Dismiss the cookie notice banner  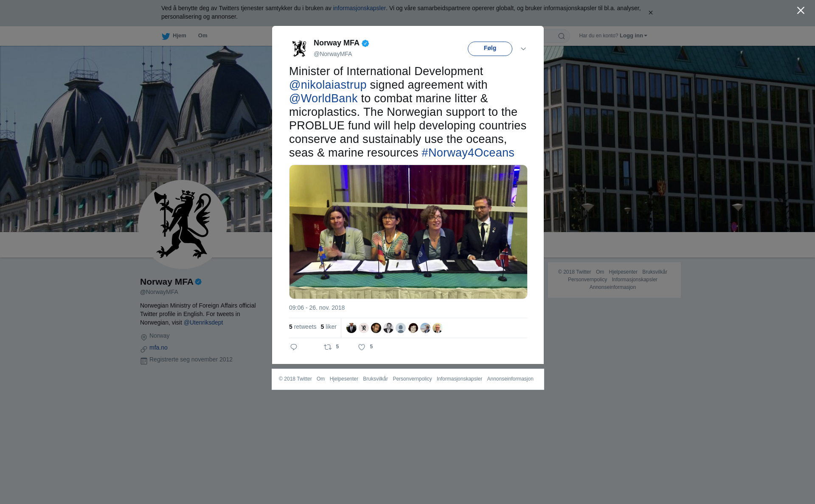(x=650, y=13)
